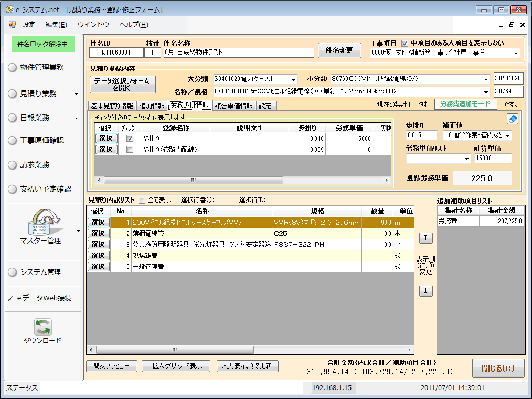Open the 工事項目 dropdown
The image size is (532, 399).
(x=516, y=53)
